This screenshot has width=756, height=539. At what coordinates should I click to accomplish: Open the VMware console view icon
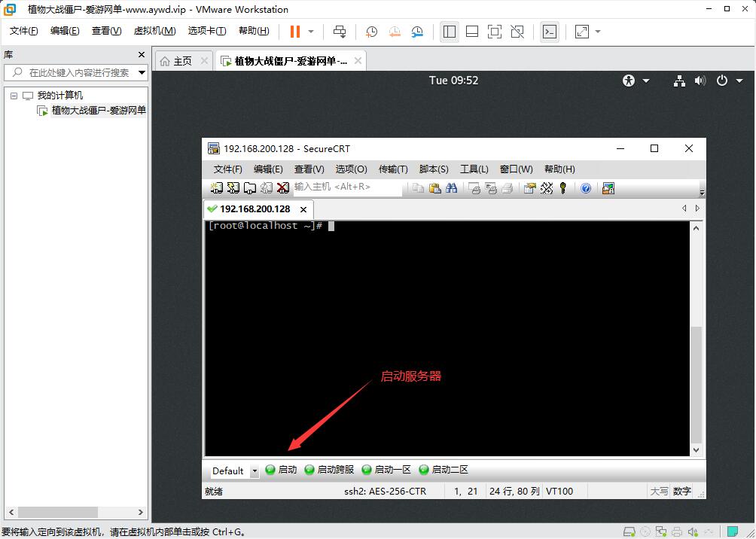tap(550, 32)
